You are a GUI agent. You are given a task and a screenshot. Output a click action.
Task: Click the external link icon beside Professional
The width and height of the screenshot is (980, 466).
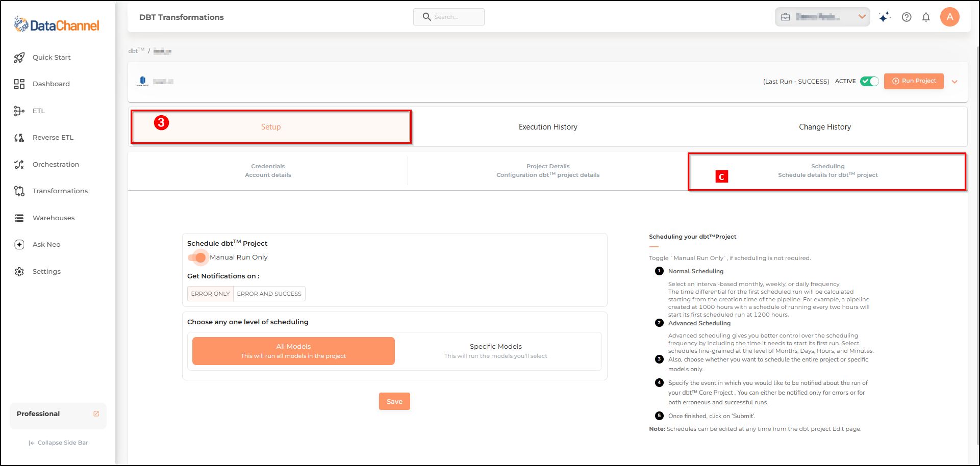[96, 414]
